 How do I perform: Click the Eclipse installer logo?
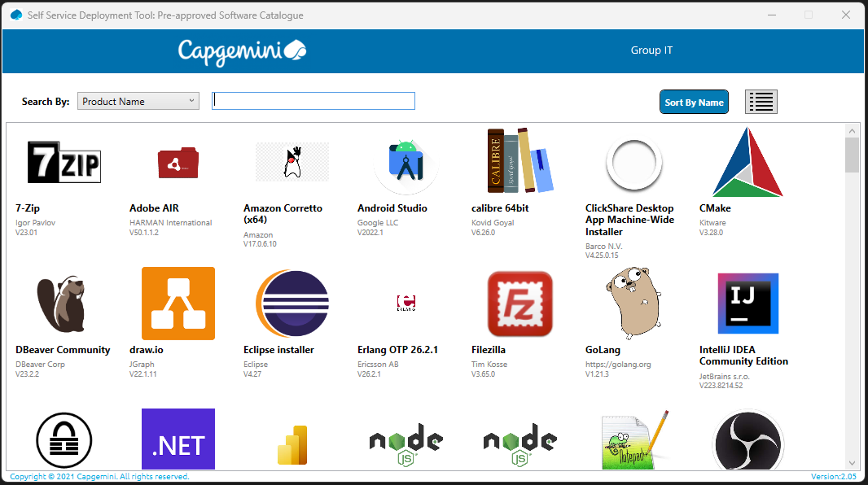click(292, 304)
